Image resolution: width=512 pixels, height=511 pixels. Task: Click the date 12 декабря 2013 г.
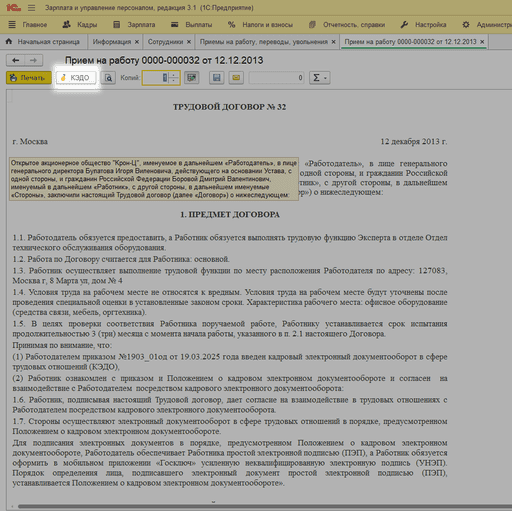click(414, 142)
